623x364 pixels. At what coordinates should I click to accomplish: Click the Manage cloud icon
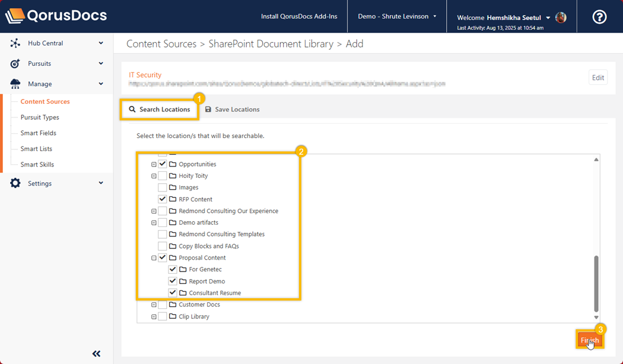point(15,84)
